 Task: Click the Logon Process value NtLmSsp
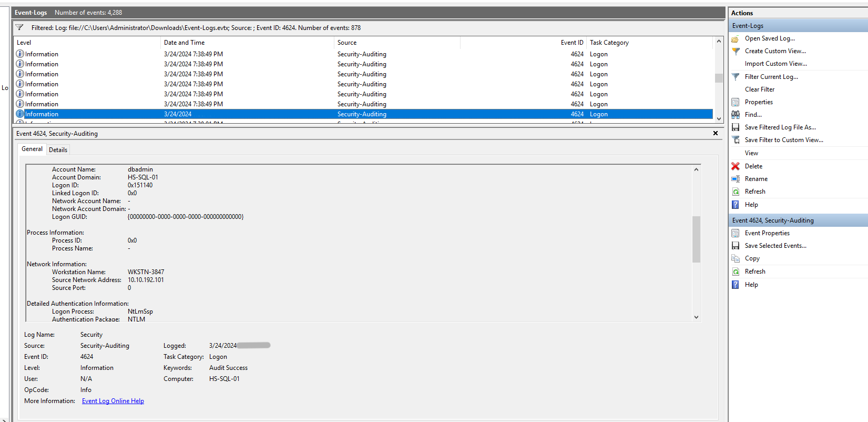point(140,312)
